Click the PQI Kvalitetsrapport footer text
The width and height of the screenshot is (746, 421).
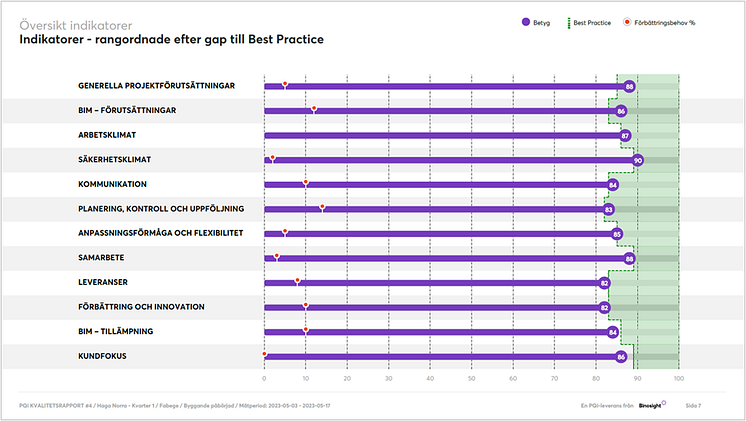click(175, 406)
